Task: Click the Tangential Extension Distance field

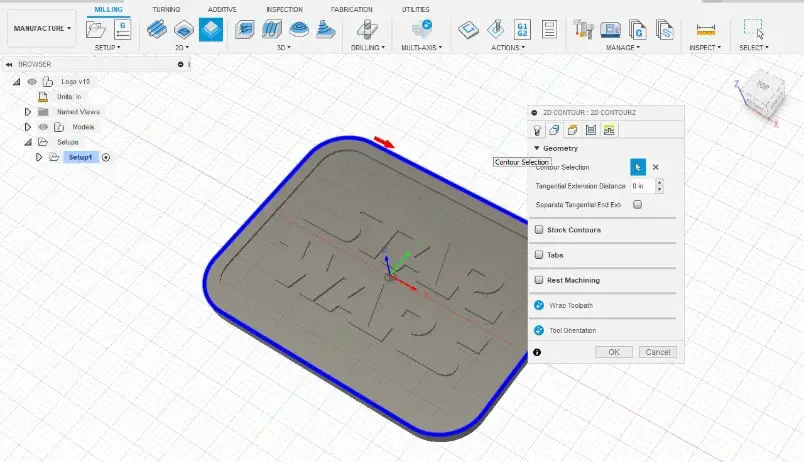Action: tap(642, 186)
